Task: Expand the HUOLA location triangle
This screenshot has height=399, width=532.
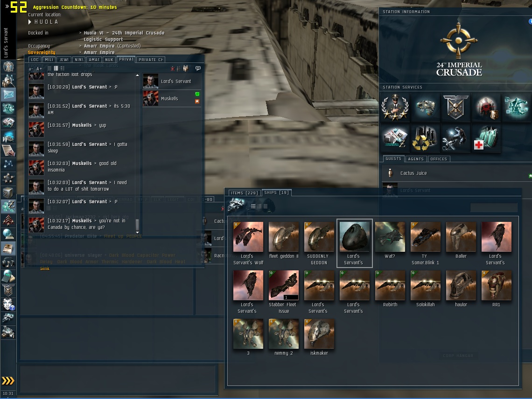Action: click(x=30, y=22)
